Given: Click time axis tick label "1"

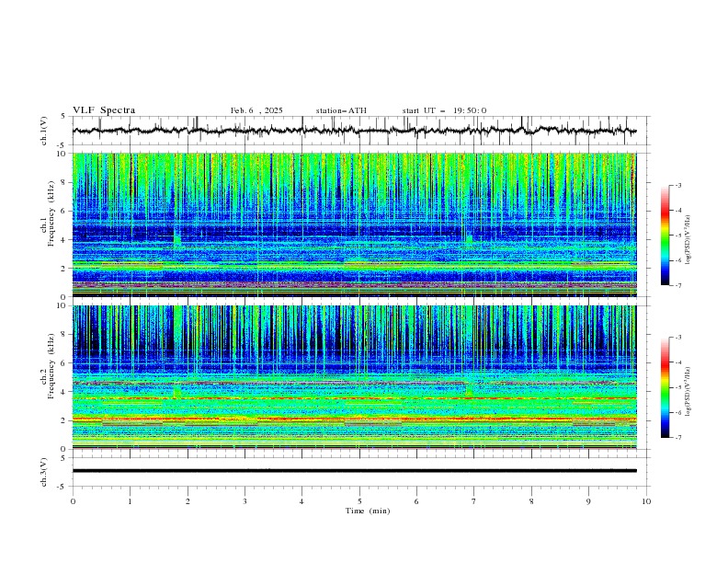Looking at the screenshot, I should pyautogui.click(x=130, y=501).
